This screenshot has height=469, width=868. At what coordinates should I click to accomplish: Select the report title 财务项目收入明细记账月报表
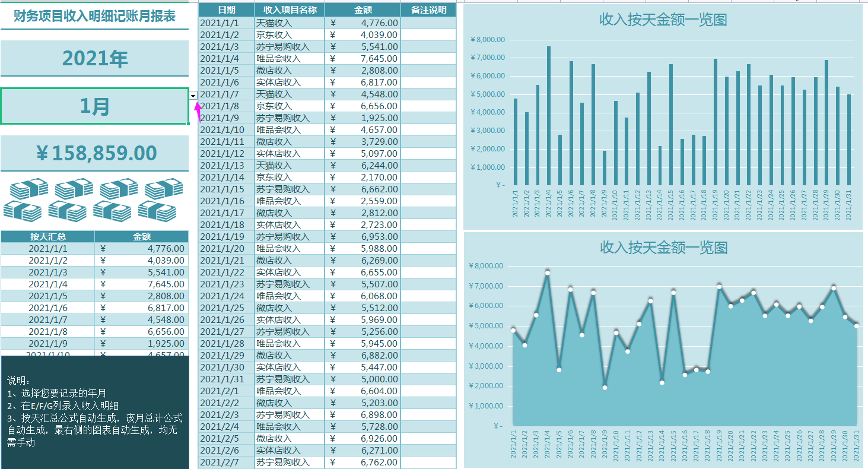[95, 16]
